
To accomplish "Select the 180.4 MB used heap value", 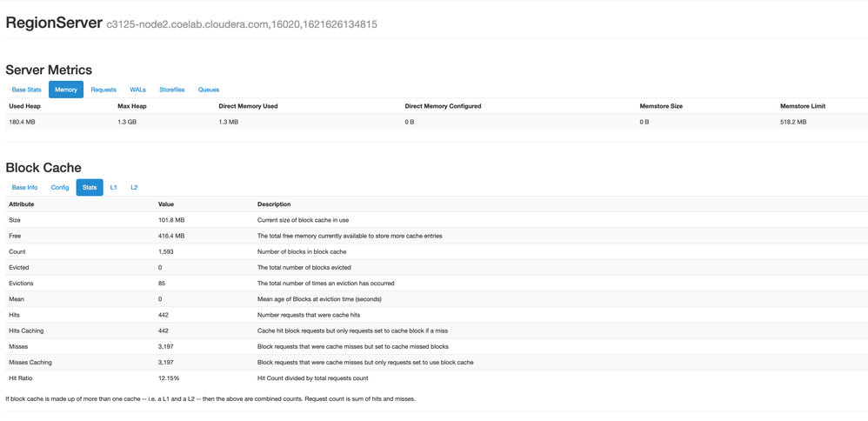I will click(22, 122).
